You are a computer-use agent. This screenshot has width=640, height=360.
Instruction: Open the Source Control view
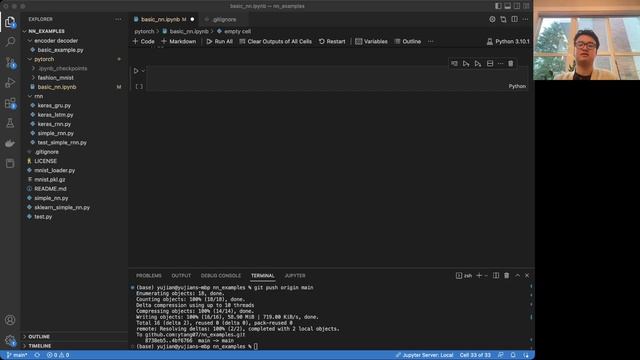click(10, 62)
